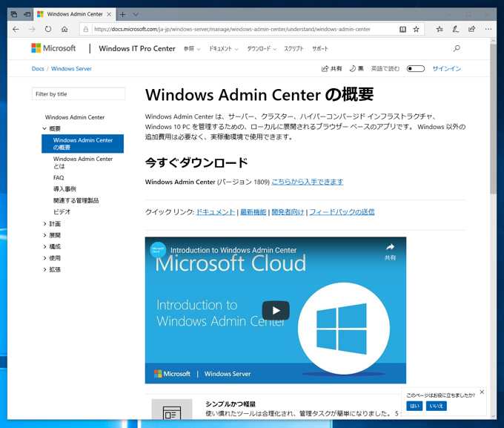The width and height of the screenshot is (504, 428).
Task: Click scrollbar down arrow
Action: coord(494,416)
